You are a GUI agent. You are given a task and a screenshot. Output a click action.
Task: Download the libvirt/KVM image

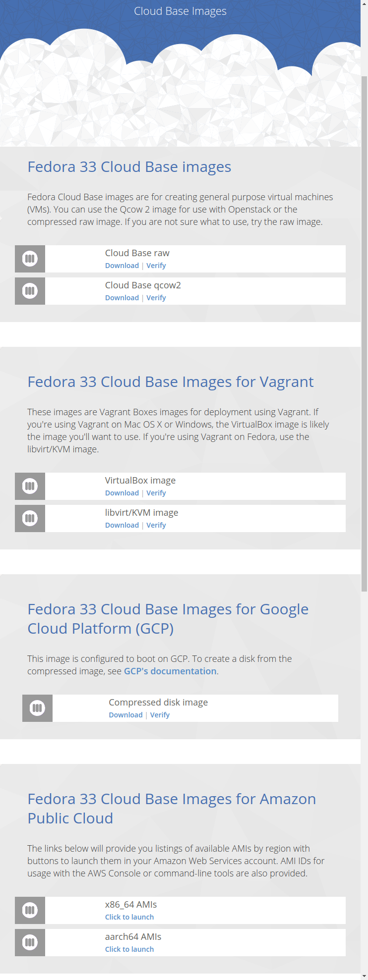pyautogui.click(x=122, y=525)
